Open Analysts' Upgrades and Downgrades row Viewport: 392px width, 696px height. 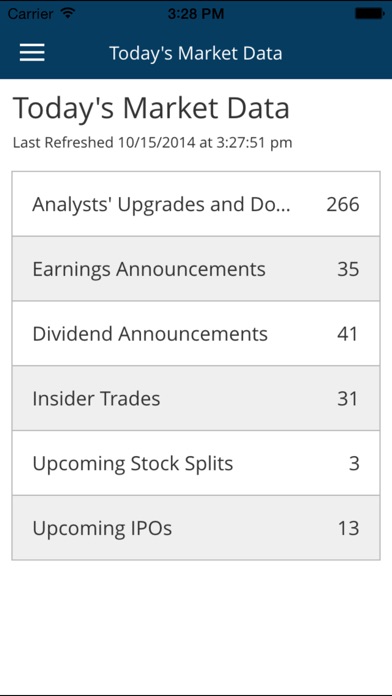(196, 204)
